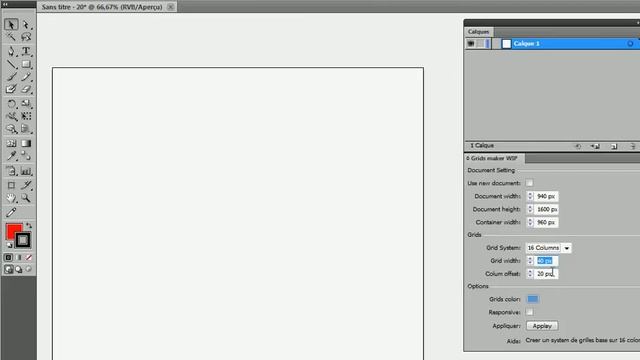Select the Pencil tool

[26, 77]
